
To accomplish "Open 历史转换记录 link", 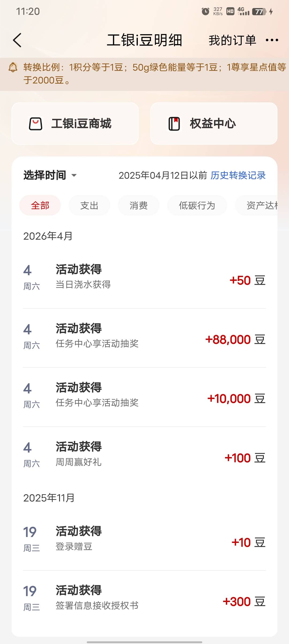I will coord(238,175).
